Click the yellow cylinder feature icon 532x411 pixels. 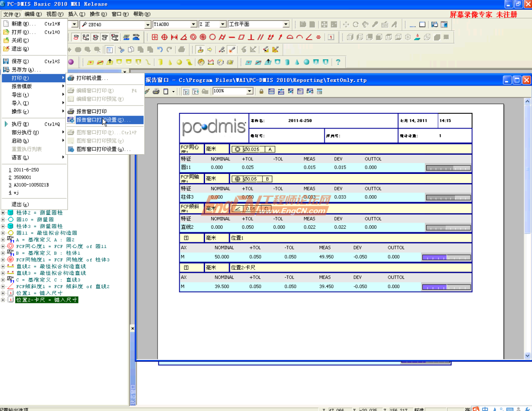coord(160,62)
